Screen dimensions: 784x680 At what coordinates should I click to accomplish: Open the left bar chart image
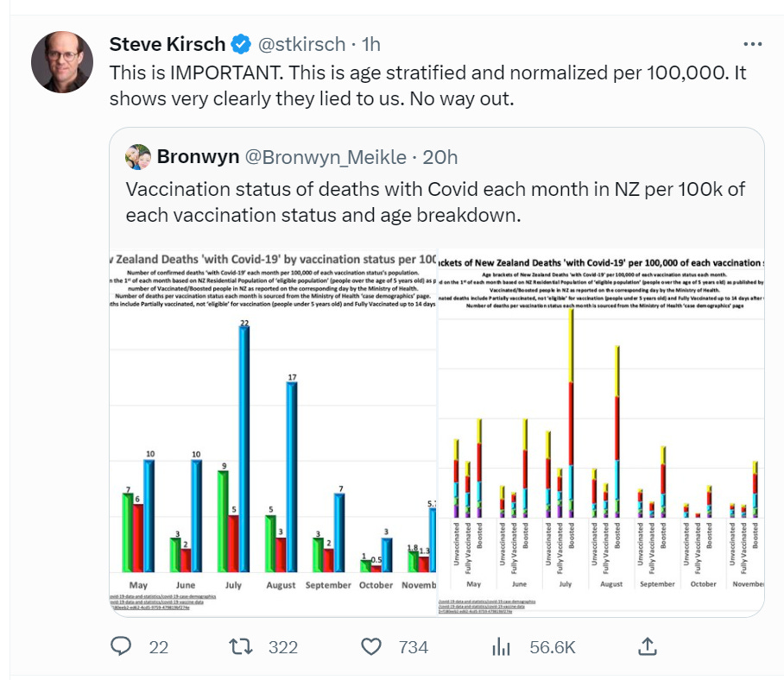(x=272, y=431)
